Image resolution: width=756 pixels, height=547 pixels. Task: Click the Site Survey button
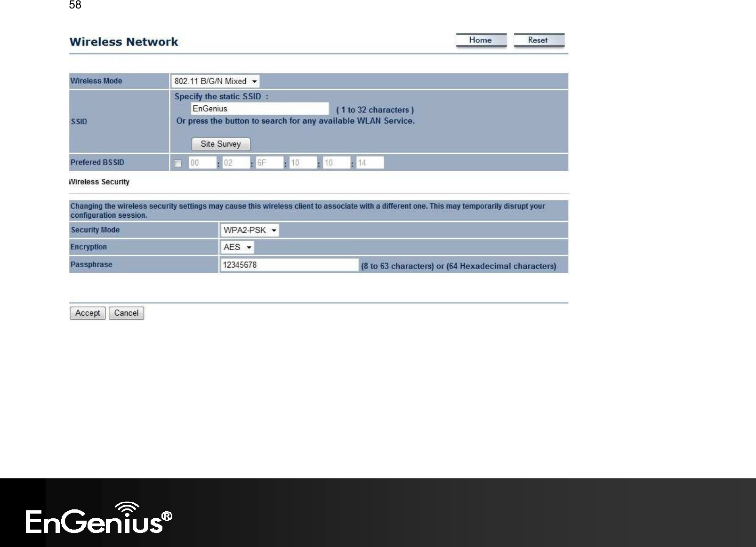pyautogui.click(x=221, y=144)
